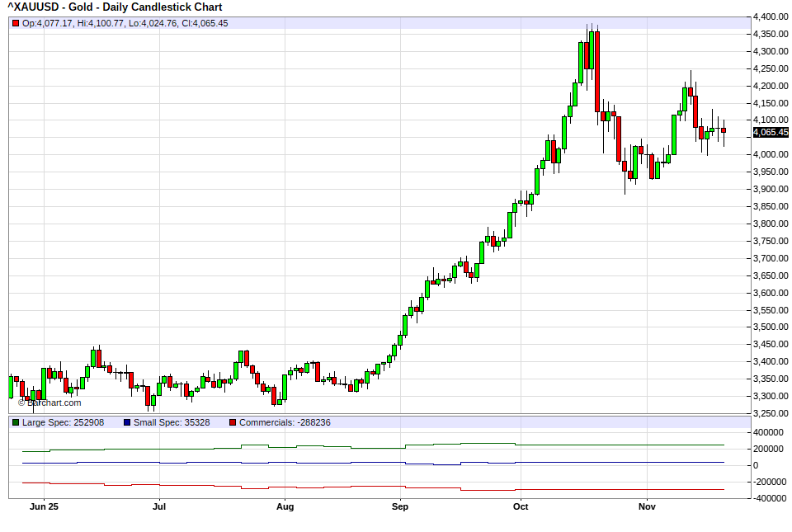The height and width of the screenshot is (532, 792).
Task: Click the 3,600.00 price axis label
Action: [771, 293]
